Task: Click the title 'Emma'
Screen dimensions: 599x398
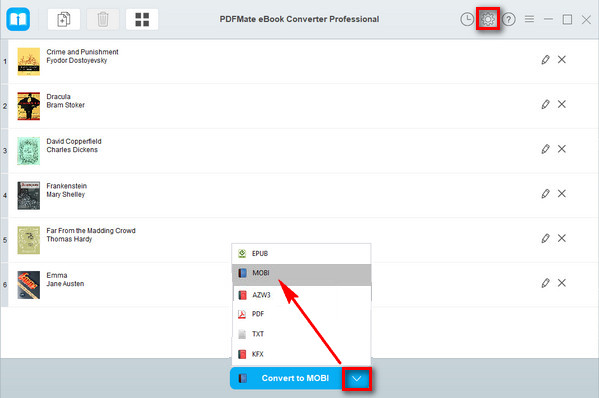Action: (57, 275)
